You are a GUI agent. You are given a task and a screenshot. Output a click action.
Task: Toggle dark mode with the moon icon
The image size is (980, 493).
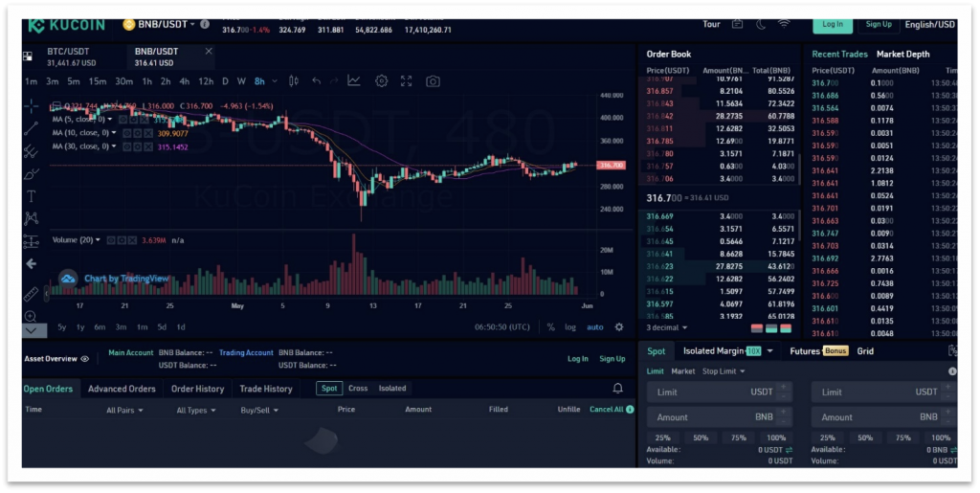[x=761, y=24]
